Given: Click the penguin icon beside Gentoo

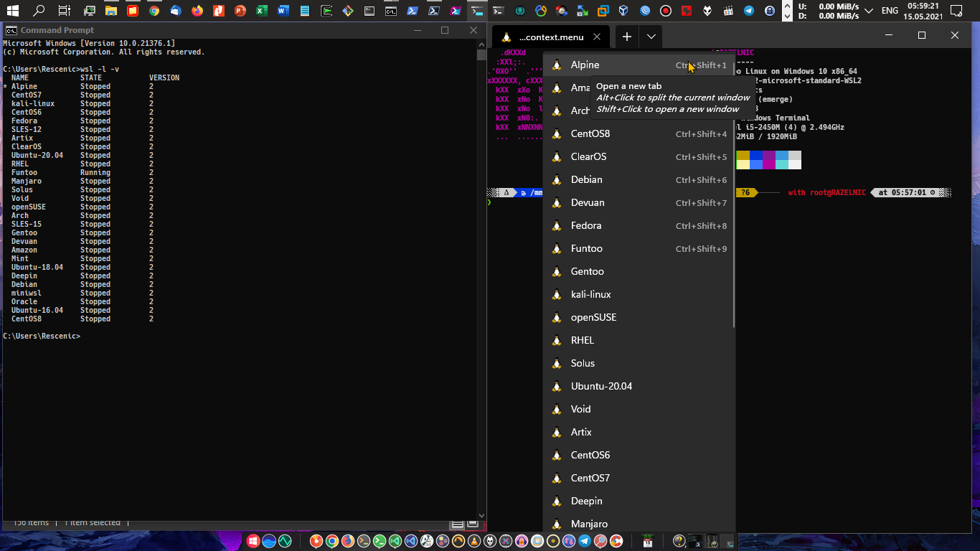Looking at the screenshot, I should click(556, 271).
